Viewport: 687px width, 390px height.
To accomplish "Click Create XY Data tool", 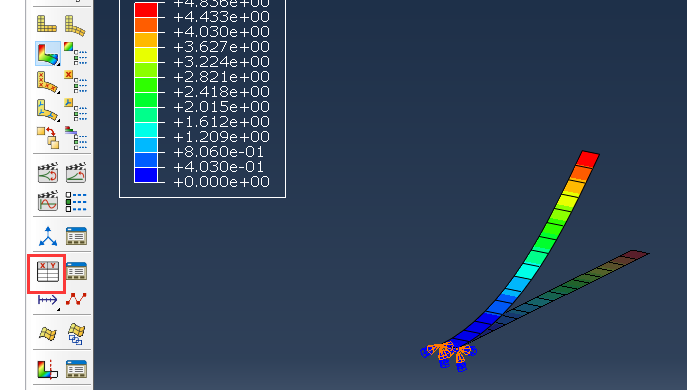I will click(x=47, y=272).
